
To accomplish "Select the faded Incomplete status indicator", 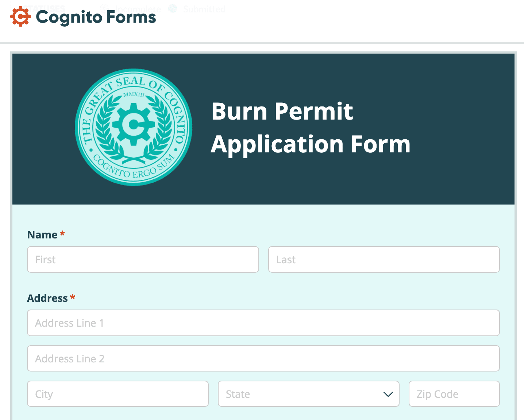I will (138, 9).
